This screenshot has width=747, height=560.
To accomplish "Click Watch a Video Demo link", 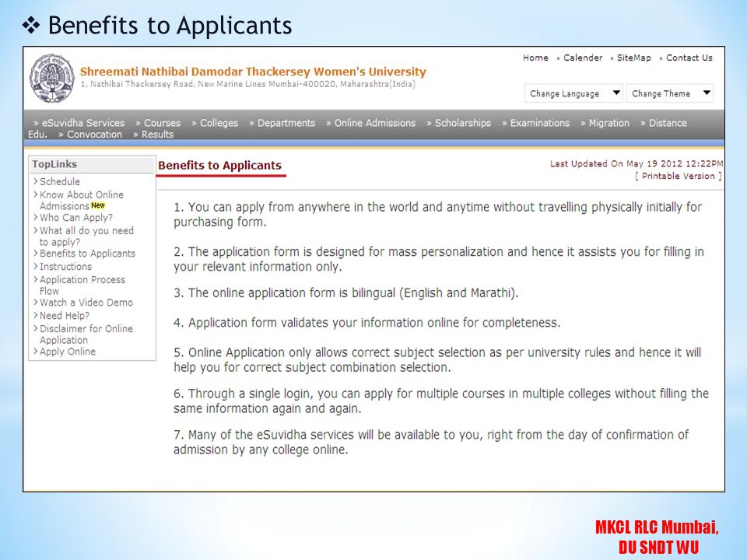I will point(86,303).
